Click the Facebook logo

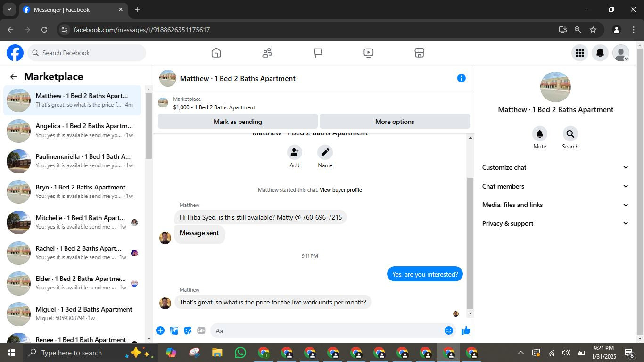click(x=15, y=53)
